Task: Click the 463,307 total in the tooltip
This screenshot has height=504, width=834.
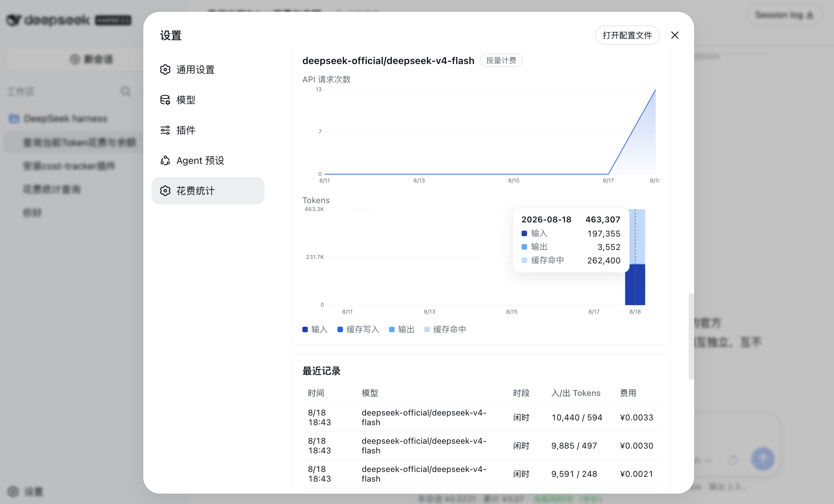Action: tap(603, 220)
